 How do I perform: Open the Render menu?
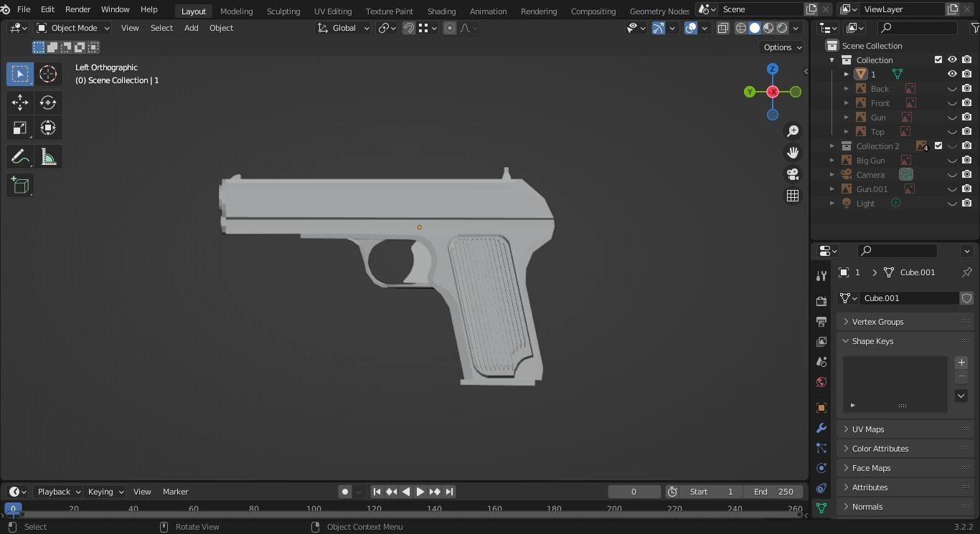77,9
